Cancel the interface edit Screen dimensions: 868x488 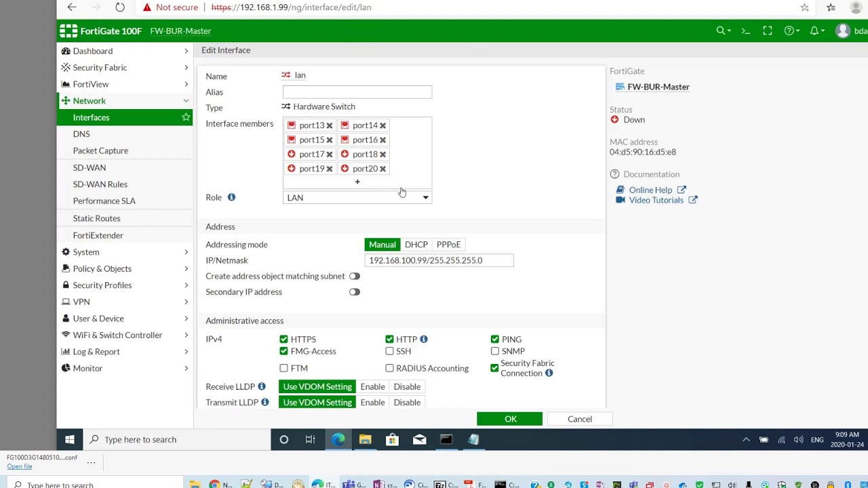click(x=580, y=419)
